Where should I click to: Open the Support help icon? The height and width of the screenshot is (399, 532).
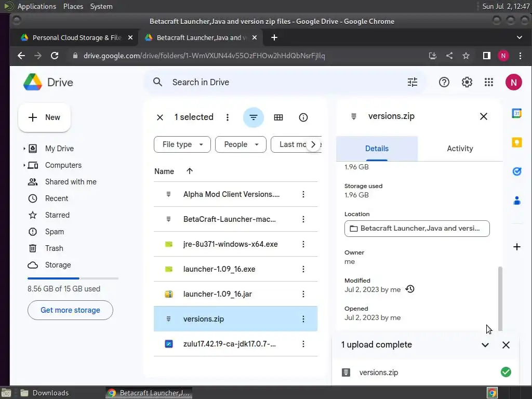click(x=444, y=82)
